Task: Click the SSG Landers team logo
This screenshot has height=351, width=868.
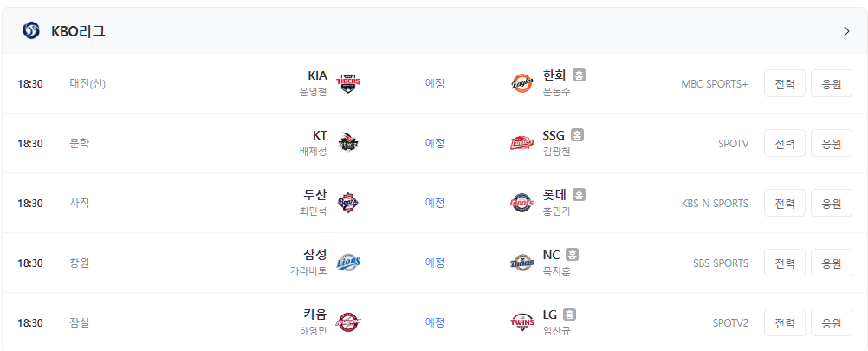Action: 522,143
